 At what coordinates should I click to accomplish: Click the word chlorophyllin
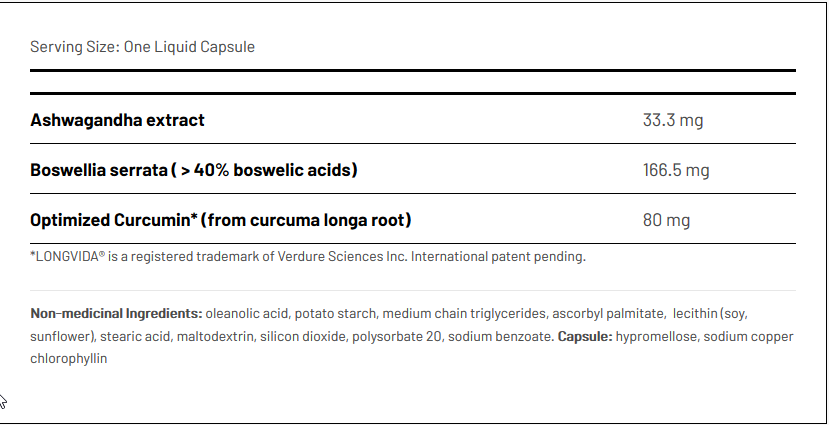(x=69, y=357)
